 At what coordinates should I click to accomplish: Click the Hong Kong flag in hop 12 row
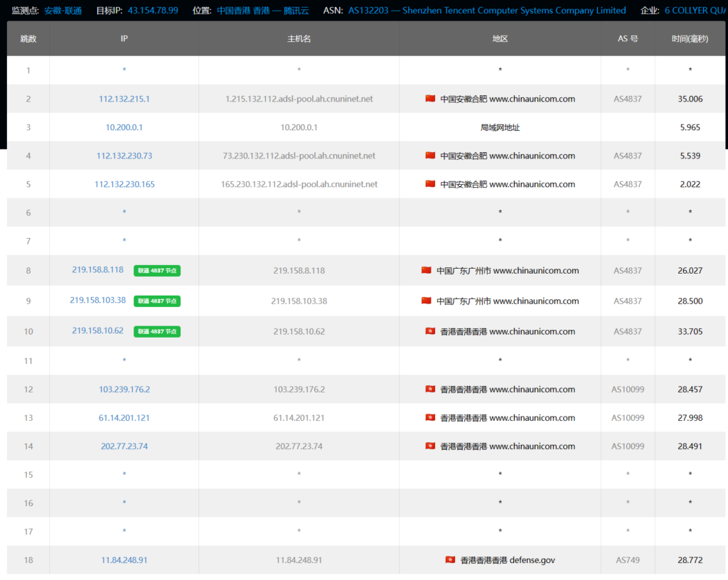click(x=429, y=390)
